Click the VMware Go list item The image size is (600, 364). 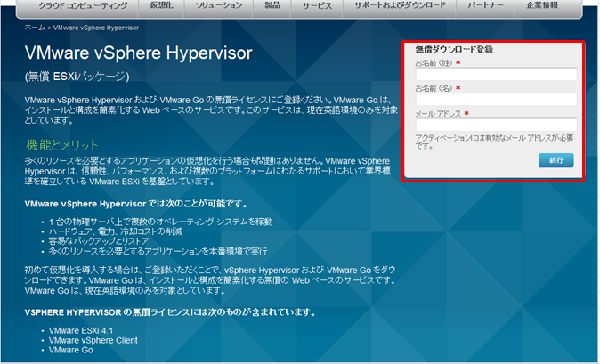pos(71,350)
